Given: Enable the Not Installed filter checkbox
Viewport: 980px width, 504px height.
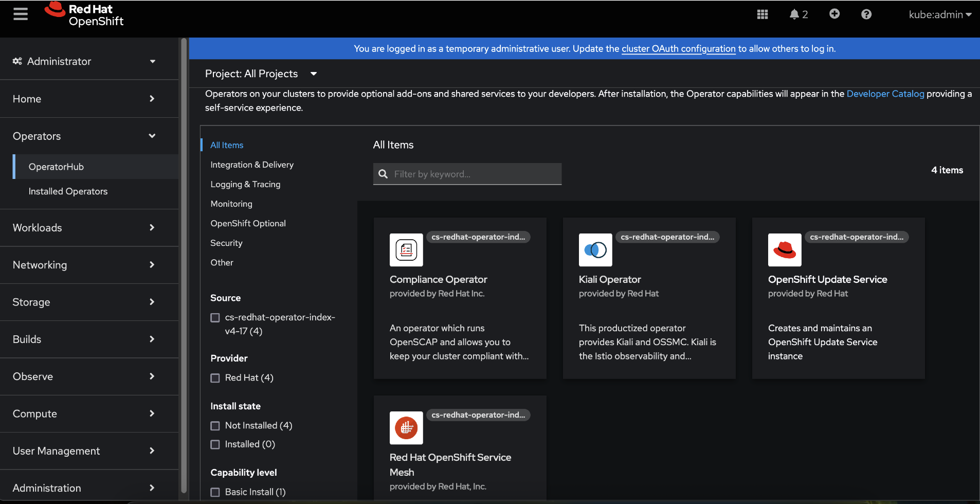Looking at the screenshot, I should pos(215,426).
